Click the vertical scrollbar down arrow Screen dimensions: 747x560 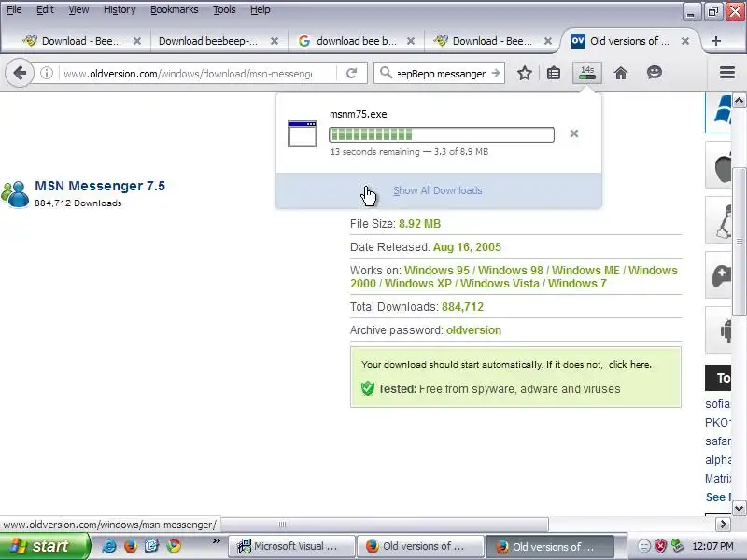click(739, 508)
